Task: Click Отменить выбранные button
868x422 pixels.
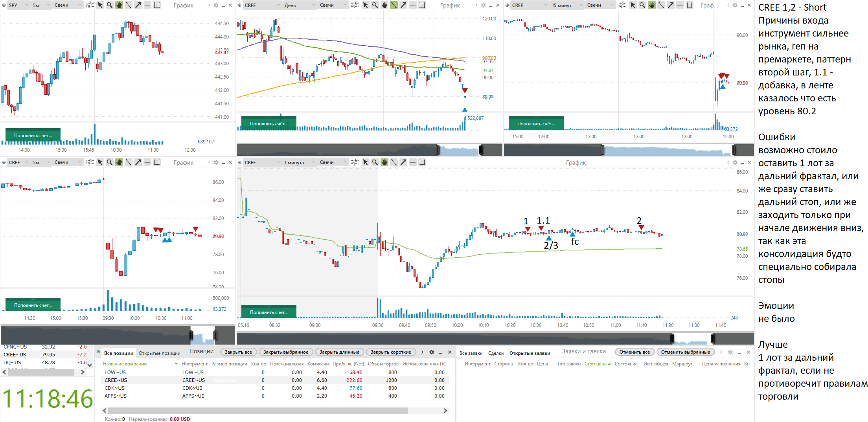Action: click(686, 352)
